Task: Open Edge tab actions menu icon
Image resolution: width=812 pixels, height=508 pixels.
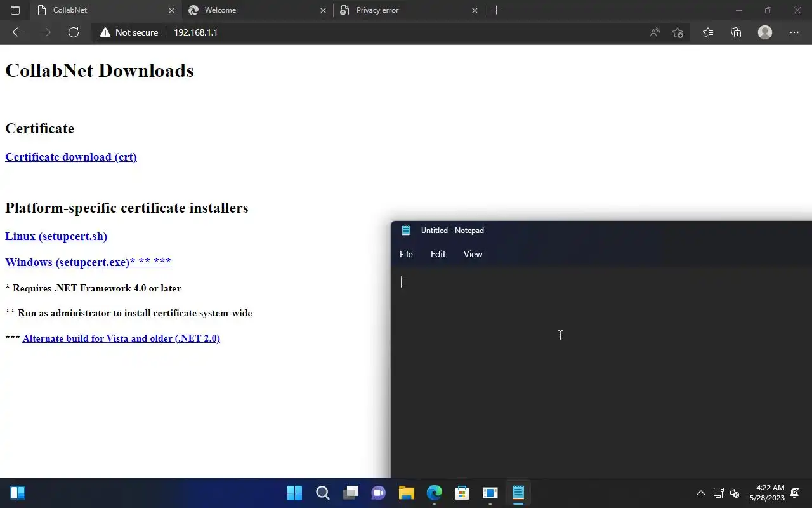Action: (x=15, y=10)
